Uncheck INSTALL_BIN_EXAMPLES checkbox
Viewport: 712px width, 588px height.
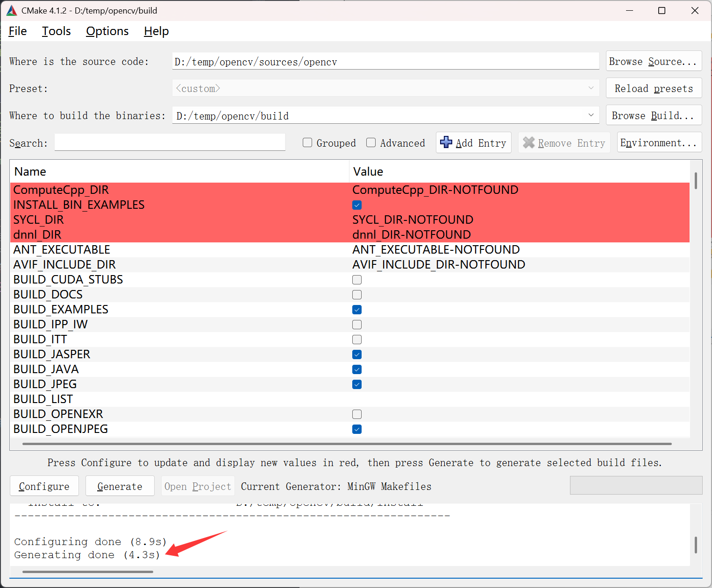point(357,205)
